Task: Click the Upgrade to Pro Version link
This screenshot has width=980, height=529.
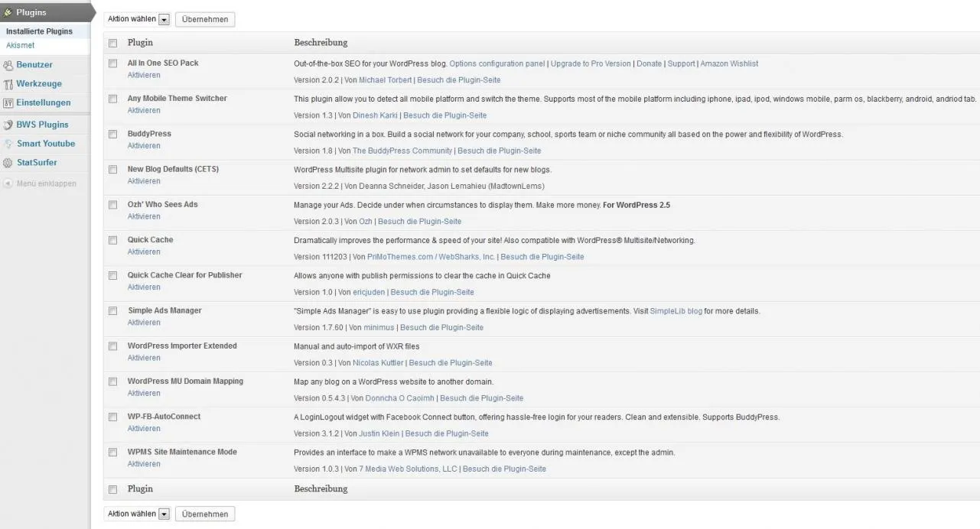Action: pyautogui.click(x=591, y=63)
